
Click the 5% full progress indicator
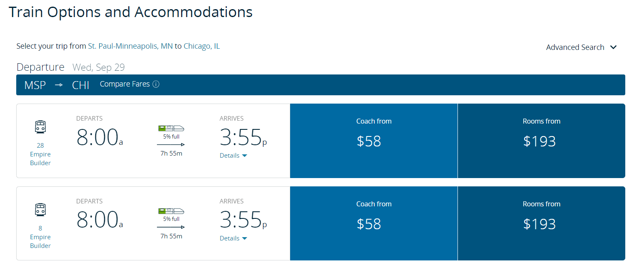point(171,136)
